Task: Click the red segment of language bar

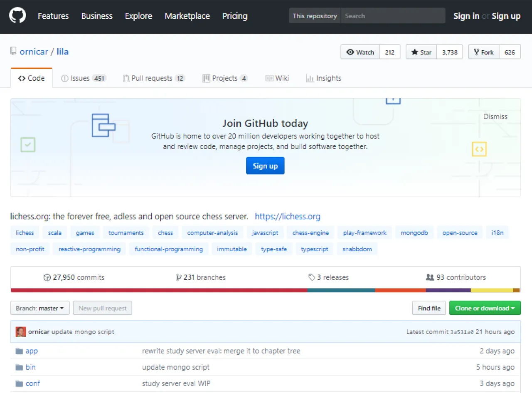Action: (x=159, y=290)
